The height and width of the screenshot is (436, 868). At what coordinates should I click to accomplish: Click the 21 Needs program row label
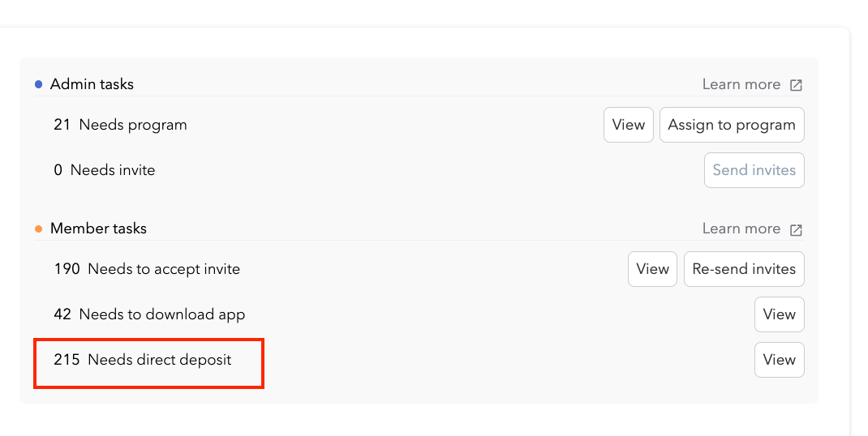click(120, 125)
